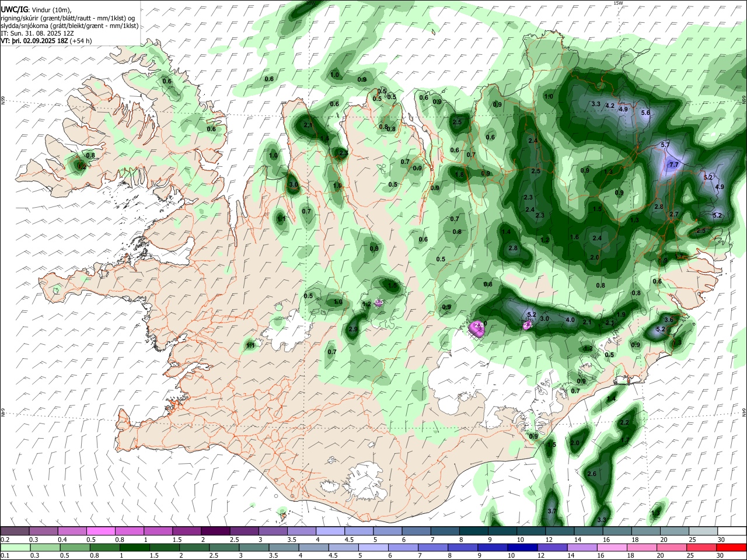Click the dark green 1 mm rain legend swatch

[135, 547]
